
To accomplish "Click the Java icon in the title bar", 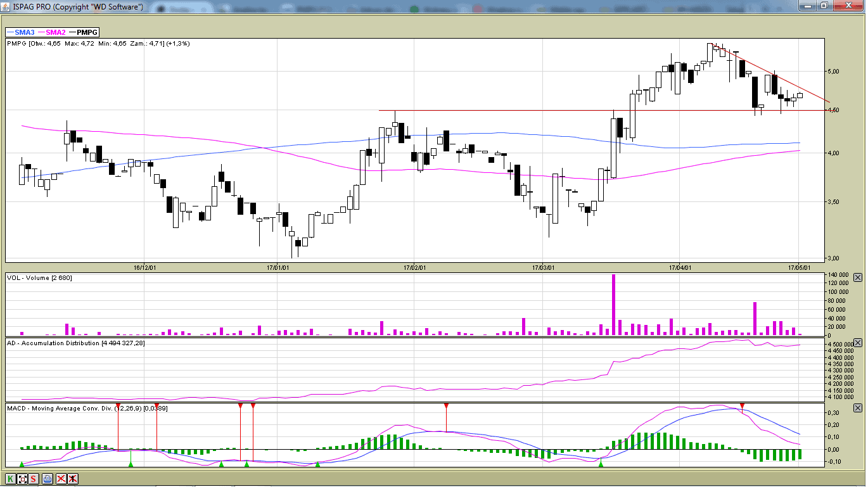I will tap(6, 6).
